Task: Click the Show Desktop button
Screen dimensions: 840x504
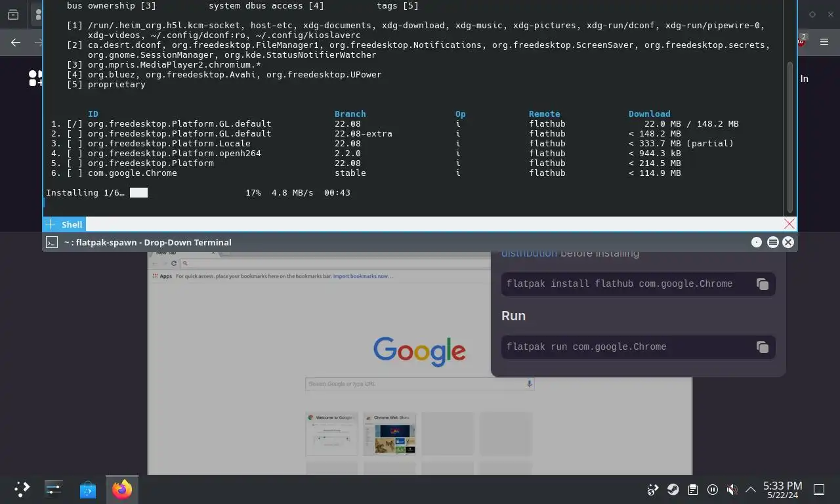Action: (819, 490)
